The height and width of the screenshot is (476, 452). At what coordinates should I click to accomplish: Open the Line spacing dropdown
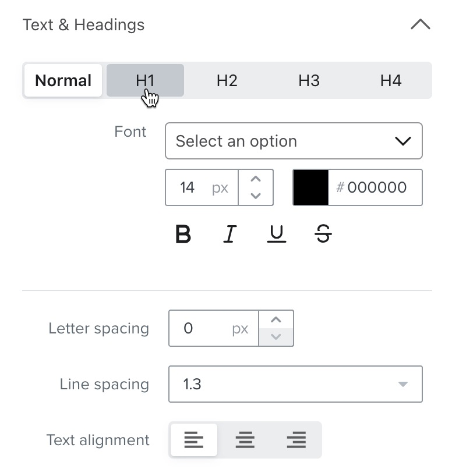click(x=295, y=384)
